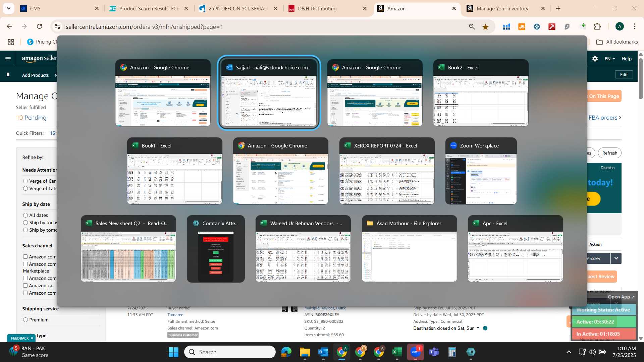644x362 pixels.
Task: Open buyer name Tamaree link
Action: 175,315
